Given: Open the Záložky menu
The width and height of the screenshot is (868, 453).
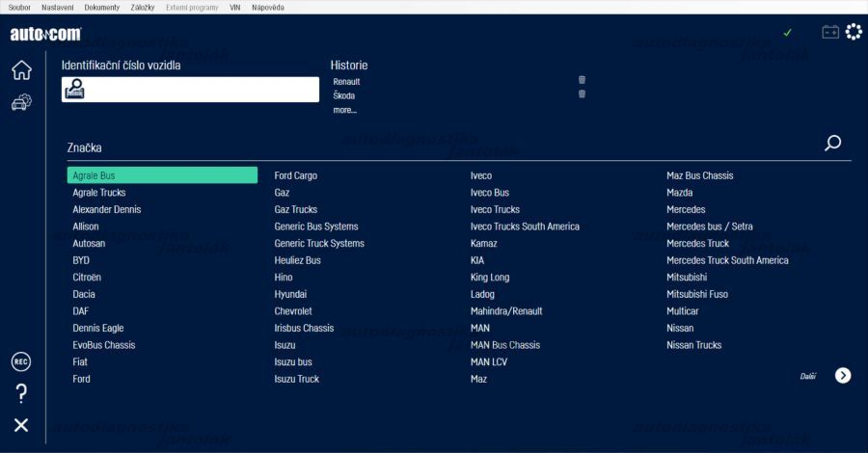Looking at the screenshot, I should click(x=143, y=7).
